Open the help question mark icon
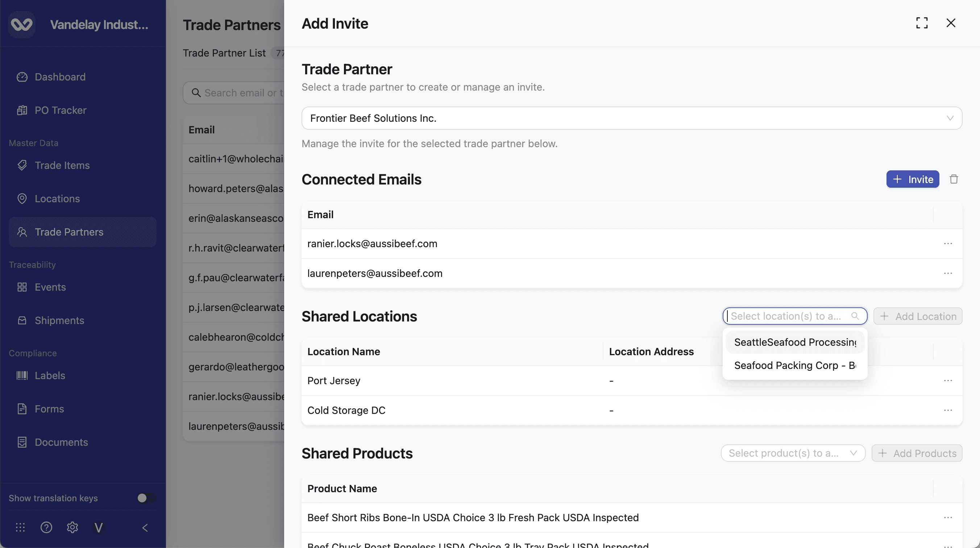 (46, 527)
